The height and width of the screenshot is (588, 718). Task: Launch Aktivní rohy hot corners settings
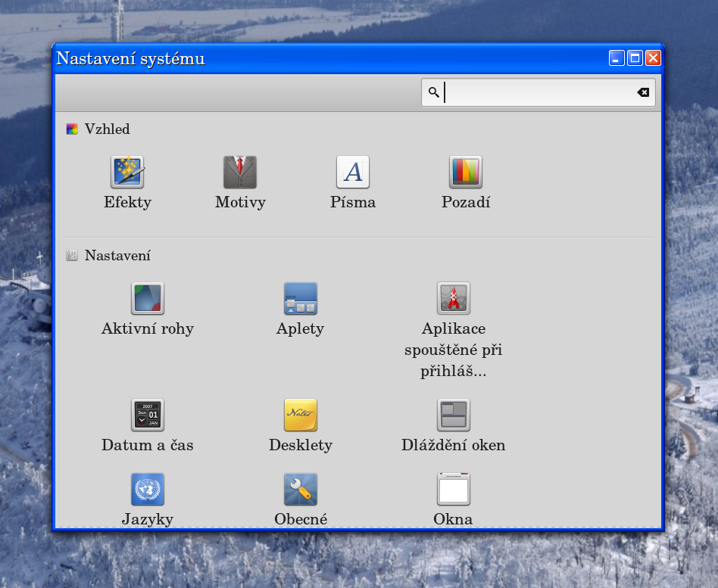(x=148, y=299)
